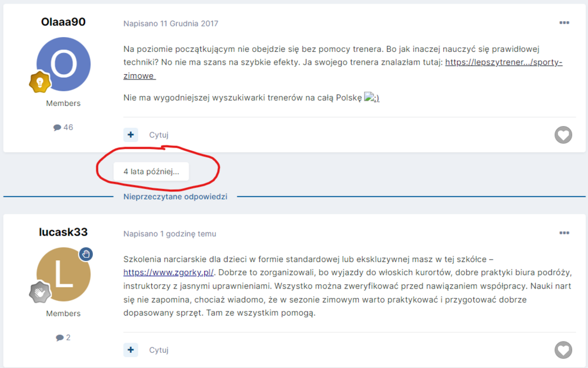The image size is (588, 368).
Task: Toggle the plus multiquote button on lucask33's post
Action: click(x=131, y=350)
